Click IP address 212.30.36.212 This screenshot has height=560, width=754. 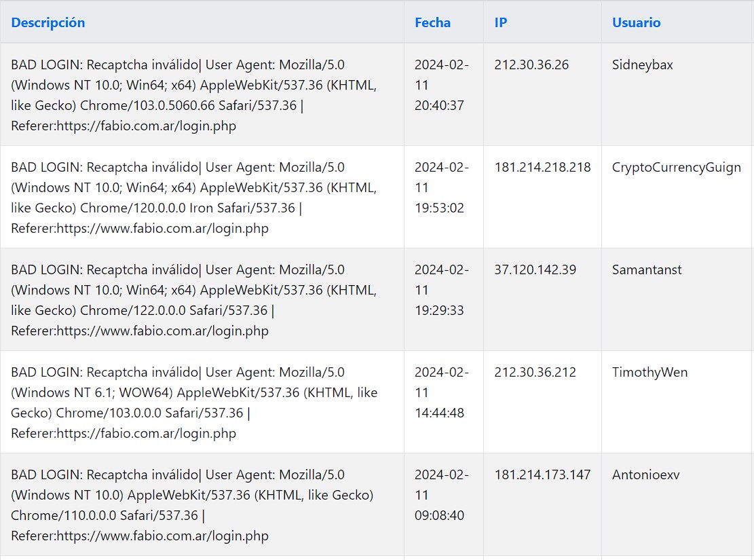point(535,373)
